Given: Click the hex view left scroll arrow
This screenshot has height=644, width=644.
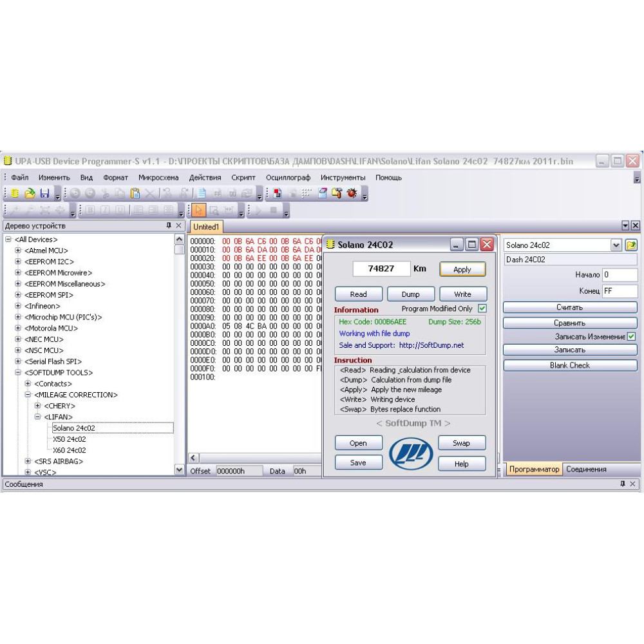Looking at the screenshot, I should (193, 457).
